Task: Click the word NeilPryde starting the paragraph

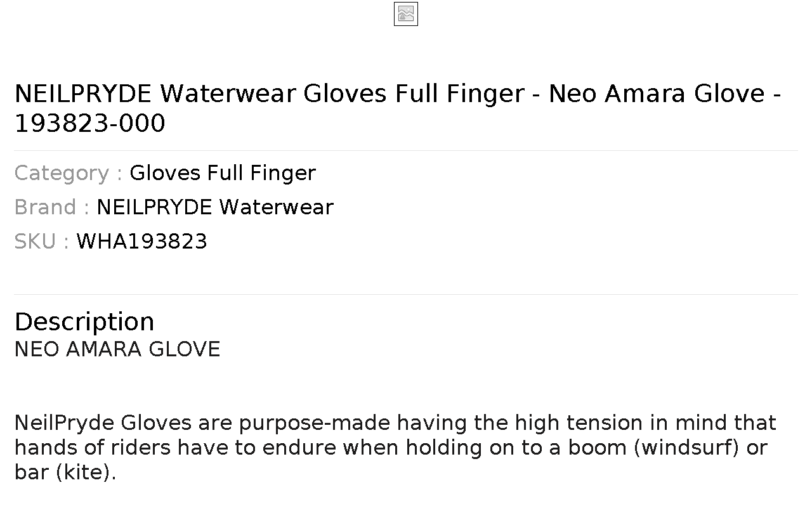Action: (64, 423)
